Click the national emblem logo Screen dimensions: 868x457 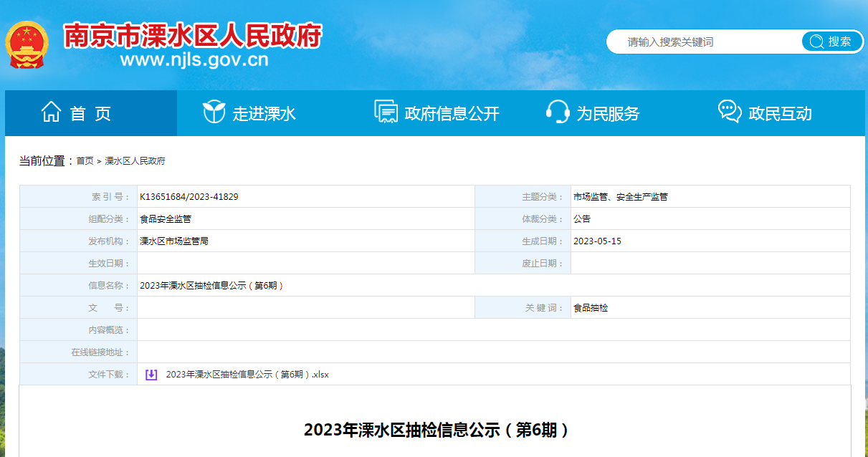(27, 44)
